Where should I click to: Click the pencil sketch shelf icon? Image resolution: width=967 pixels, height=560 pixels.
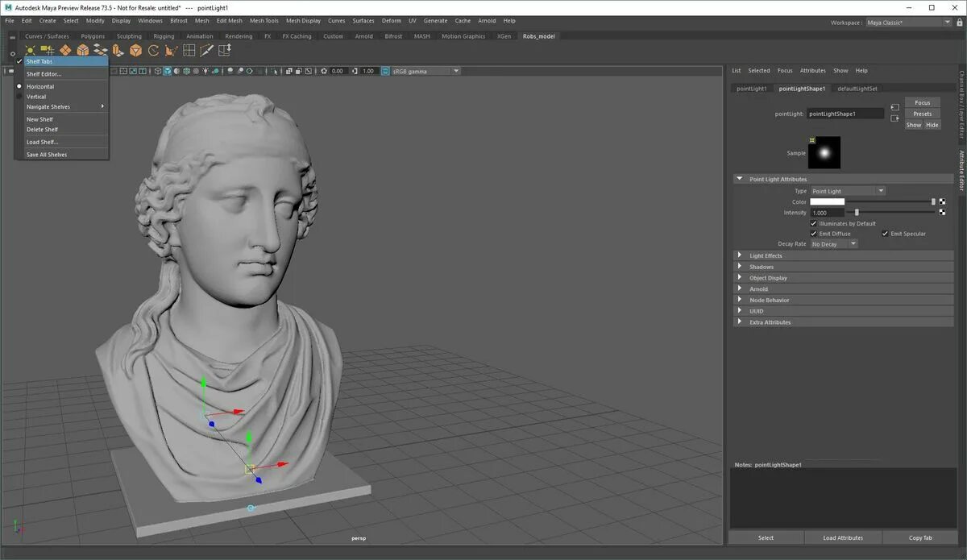[206, 50]
